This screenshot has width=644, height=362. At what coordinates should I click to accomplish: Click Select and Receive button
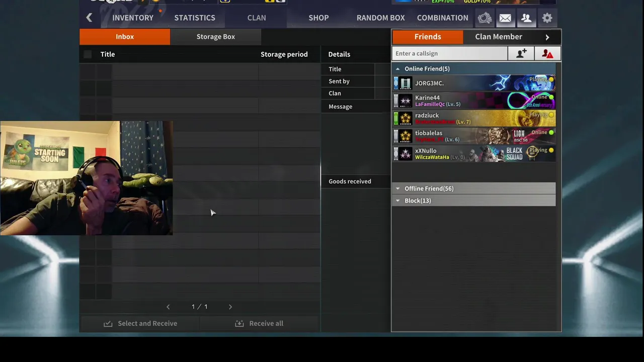140,323
